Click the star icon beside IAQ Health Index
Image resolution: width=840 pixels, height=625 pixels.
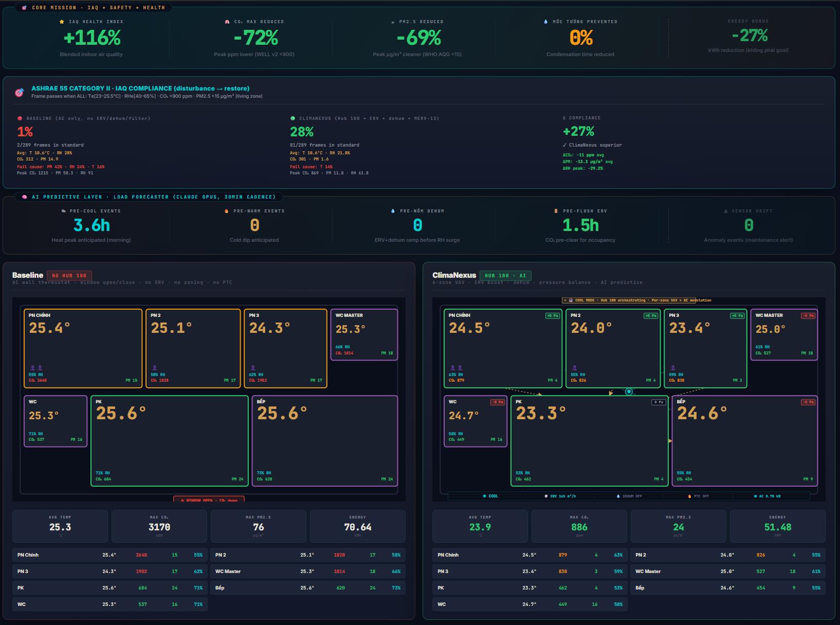click(62, 22)
